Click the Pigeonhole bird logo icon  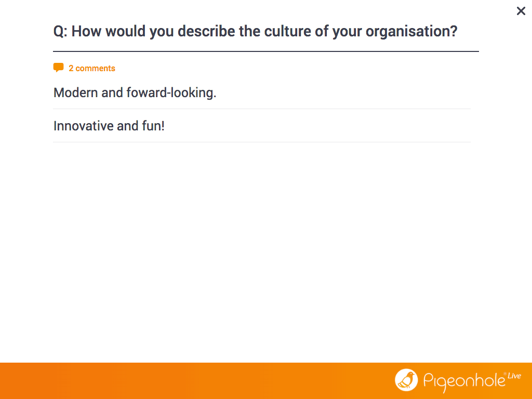tap(406, 380)
